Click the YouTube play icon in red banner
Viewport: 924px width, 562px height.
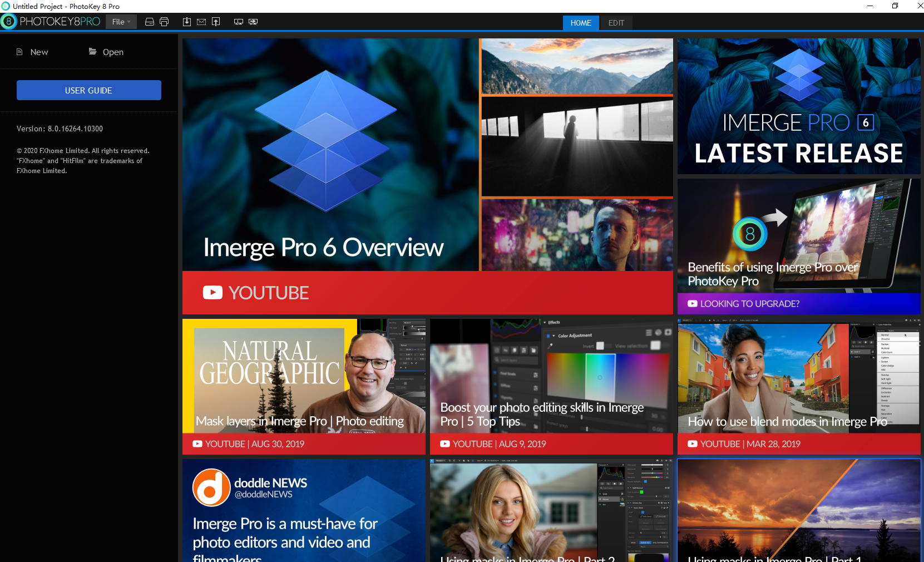(x=213, y=293)
